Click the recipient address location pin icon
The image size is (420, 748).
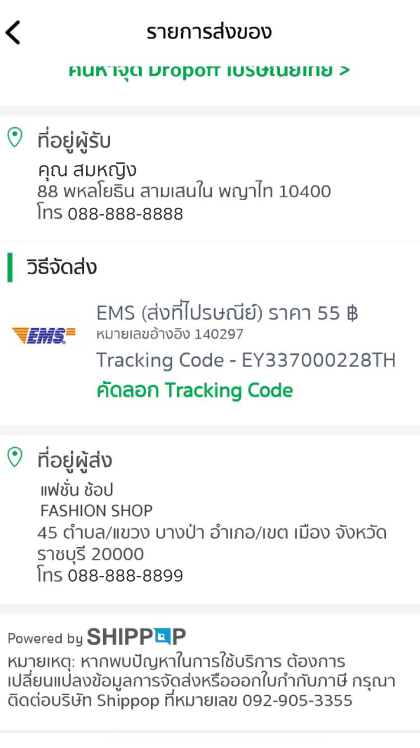[15, 137]
